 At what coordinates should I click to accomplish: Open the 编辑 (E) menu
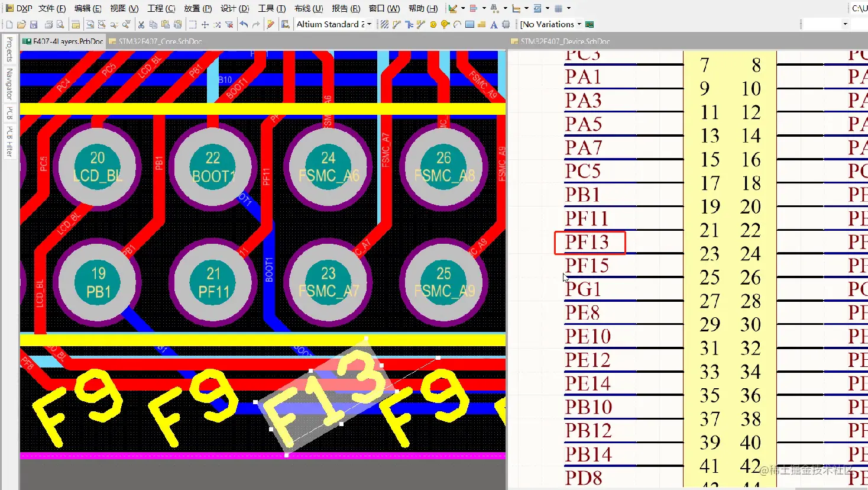[x=88, y=8]
